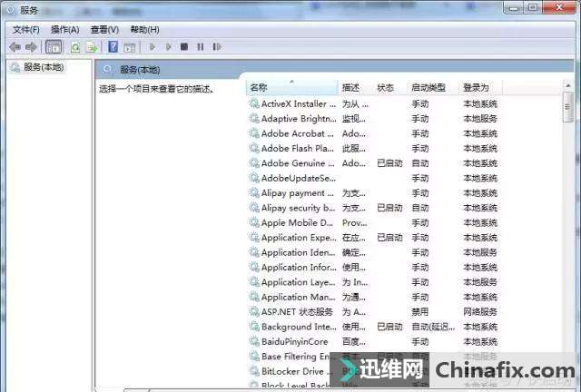
Task: Select the BaiduPinyinCore service icon
Action: click(x=254, y=341)
